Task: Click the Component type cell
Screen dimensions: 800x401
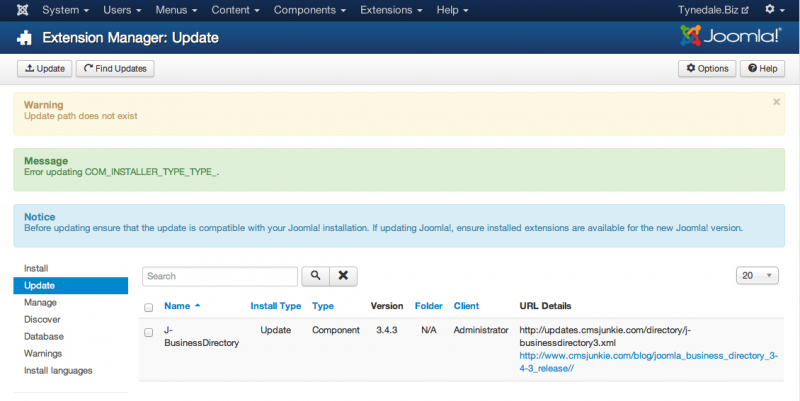Action: tap(336, 330)
